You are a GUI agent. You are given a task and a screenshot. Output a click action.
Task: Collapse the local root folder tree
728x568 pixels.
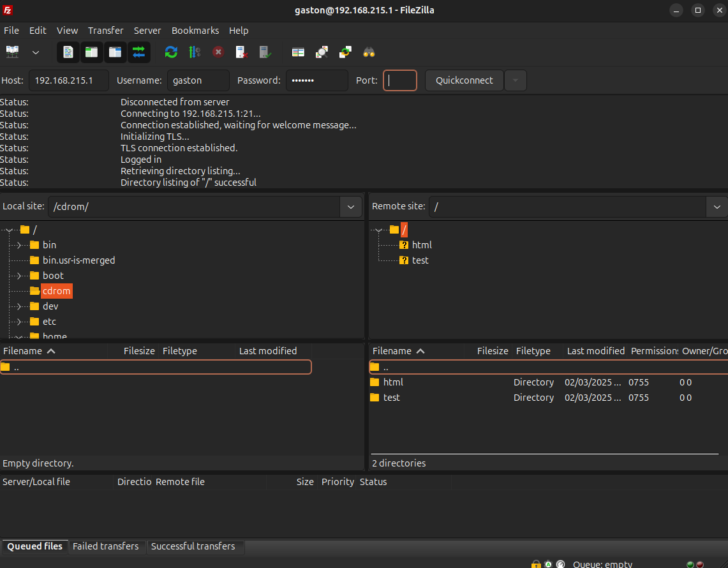pyautogui.click(x=9, y=230)
